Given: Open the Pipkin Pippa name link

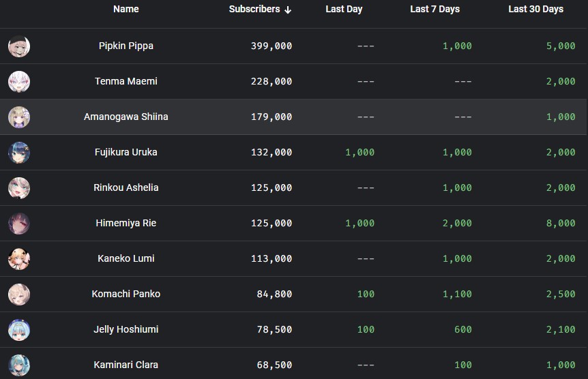Looking at the screenshot, I should pyautogui.click(x=126, y=46).
